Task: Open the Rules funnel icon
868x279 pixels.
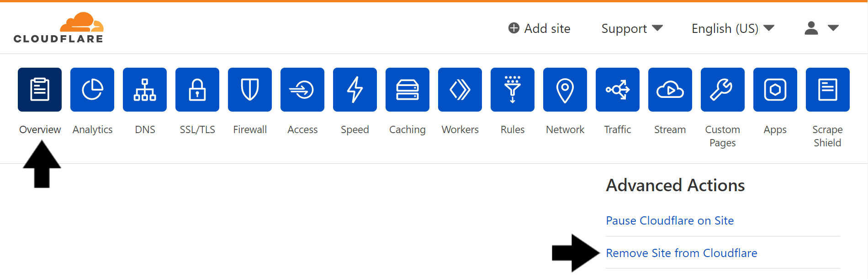Action: 513,90
